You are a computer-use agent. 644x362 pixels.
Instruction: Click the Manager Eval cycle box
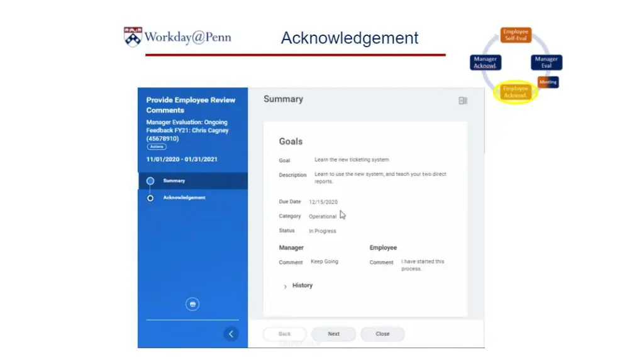(x=547, y=62)
